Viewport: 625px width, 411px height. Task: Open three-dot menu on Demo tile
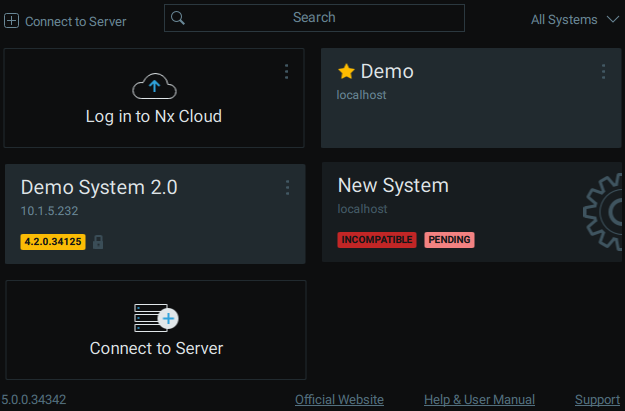pyautogui.click(x=603, y=72)
